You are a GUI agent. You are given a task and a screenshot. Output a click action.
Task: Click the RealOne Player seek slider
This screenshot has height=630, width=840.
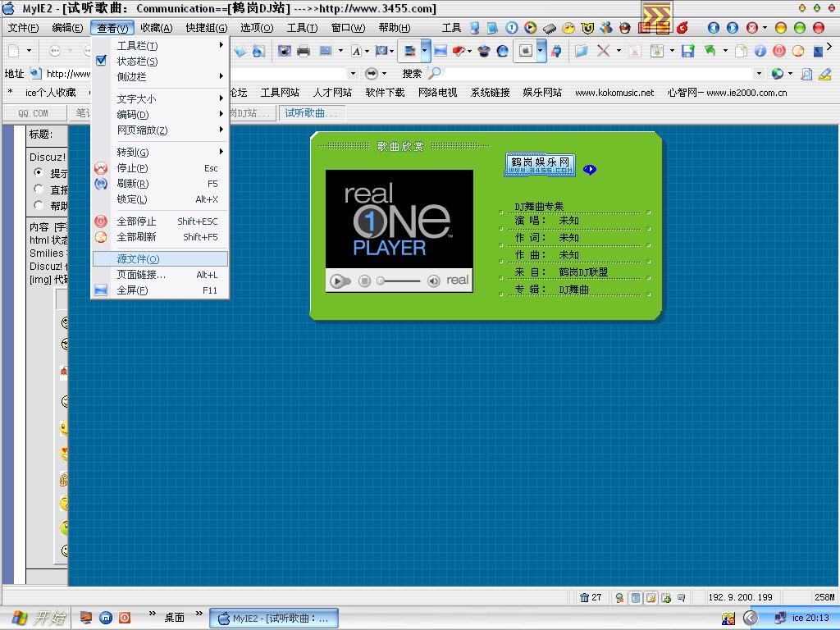pyautogui.click(x=399, y=281)
